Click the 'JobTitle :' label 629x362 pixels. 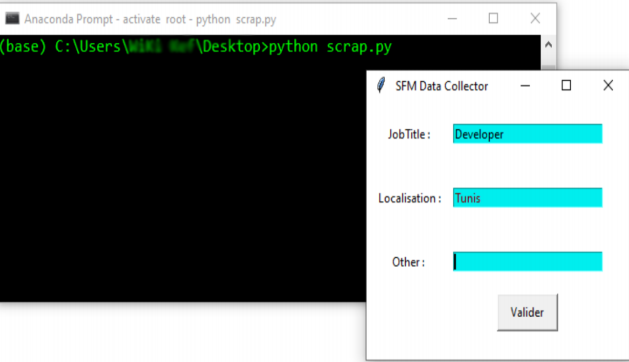[x=409, y=134]
